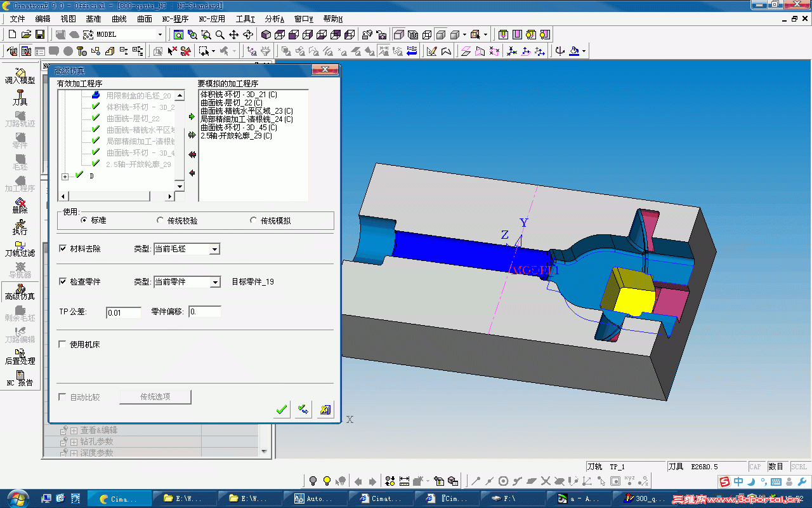This screenshot has height=508, width=812.
Task: Enable the 使用机床 checkbox
Action: click(63, 344)
